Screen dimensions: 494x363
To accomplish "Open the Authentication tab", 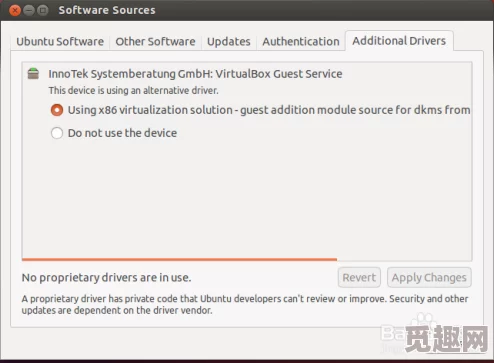I will tap(301, 42).
